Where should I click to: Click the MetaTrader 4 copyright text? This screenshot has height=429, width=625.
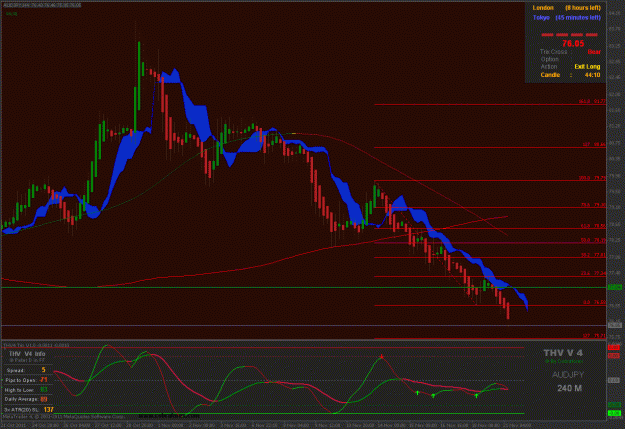[x=64, y=416]
